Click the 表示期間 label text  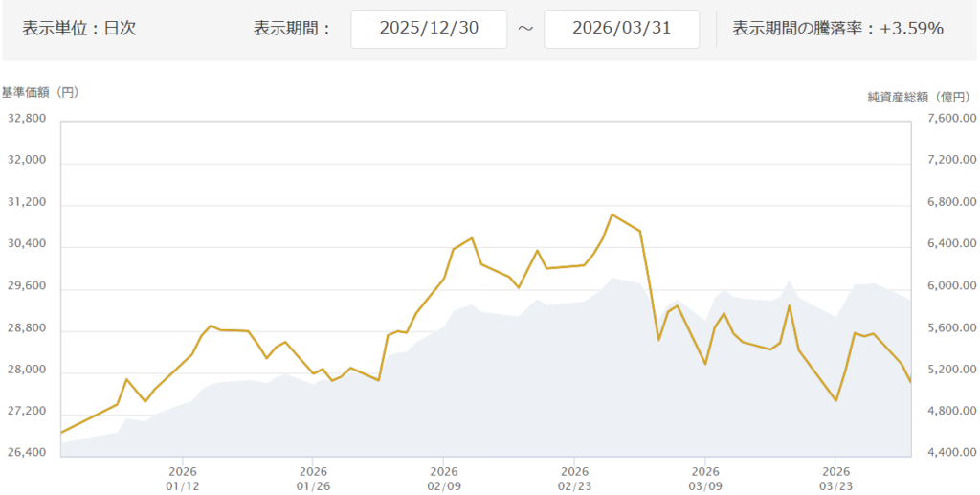(x=292, y=29)
